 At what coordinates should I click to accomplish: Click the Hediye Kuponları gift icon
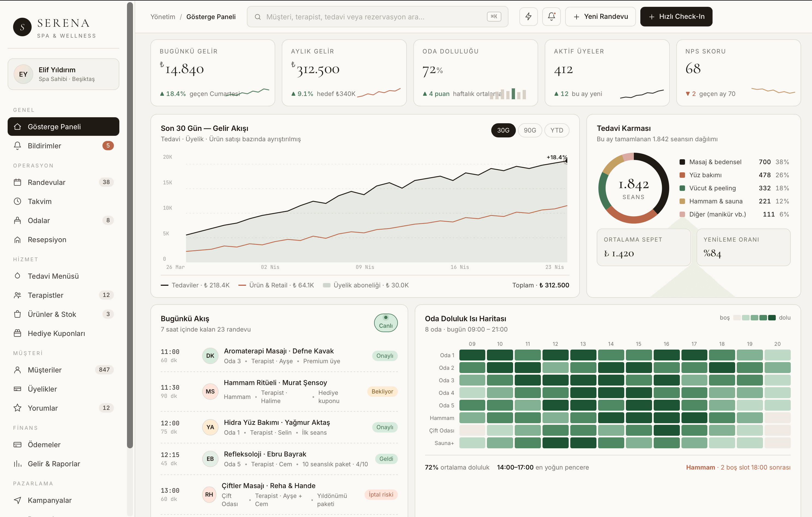[x=17, y=333]
